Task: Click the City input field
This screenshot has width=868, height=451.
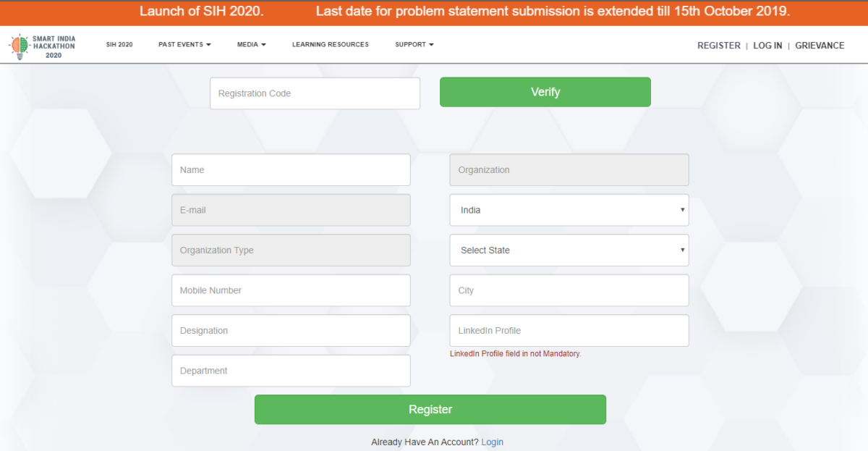Action: pyautogui.click(x=569, y=290)
